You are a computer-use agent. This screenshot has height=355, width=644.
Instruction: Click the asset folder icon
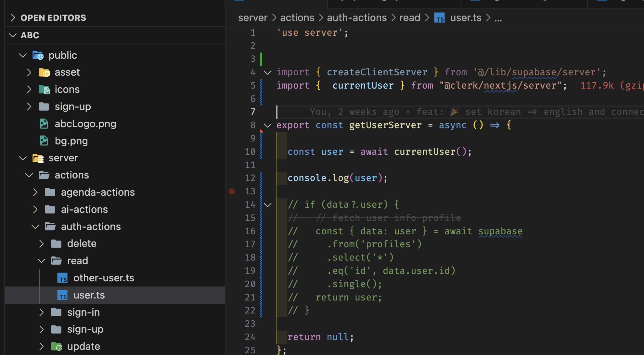pos(44,72)
